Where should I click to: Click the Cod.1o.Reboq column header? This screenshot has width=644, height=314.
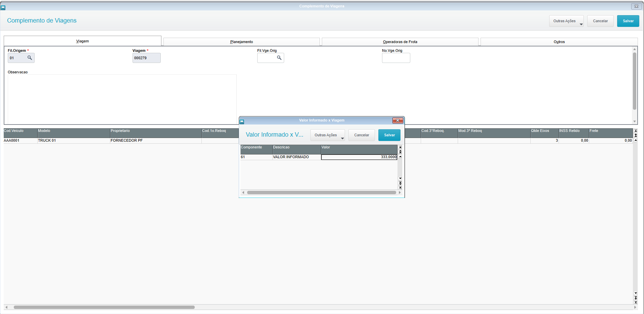pos(220,133)
